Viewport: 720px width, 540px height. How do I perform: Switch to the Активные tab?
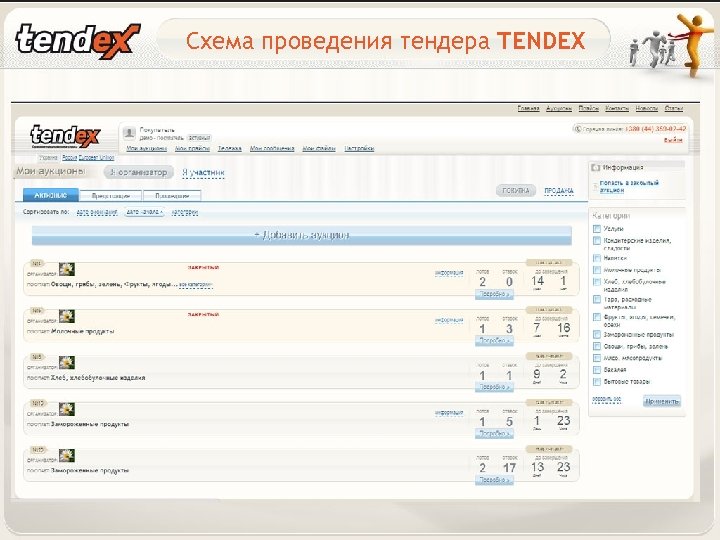(51, 195)
